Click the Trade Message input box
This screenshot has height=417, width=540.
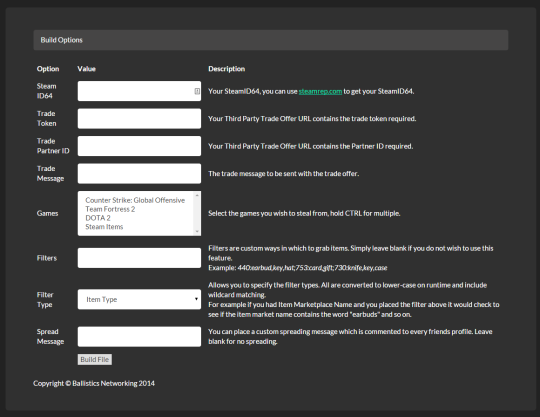click(139, 174)
